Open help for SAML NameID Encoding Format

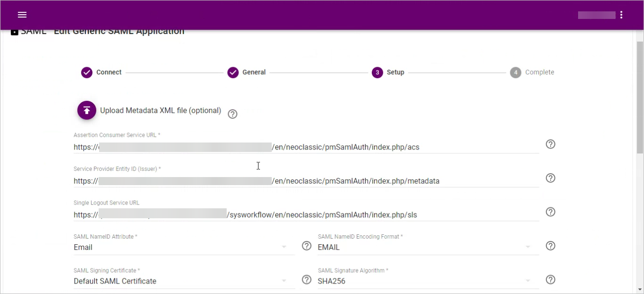click(550, 246)
